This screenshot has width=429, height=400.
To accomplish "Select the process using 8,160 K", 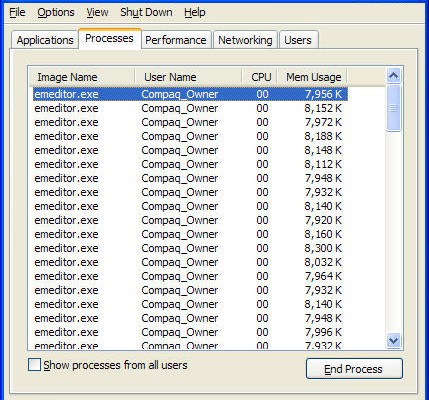I will [190, 234].
